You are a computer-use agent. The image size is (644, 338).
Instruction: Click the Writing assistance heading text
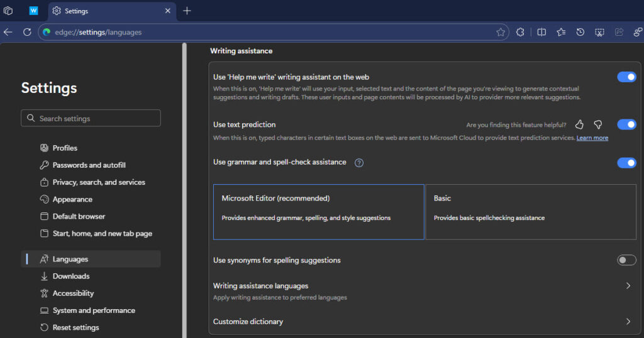coord(241,51)
